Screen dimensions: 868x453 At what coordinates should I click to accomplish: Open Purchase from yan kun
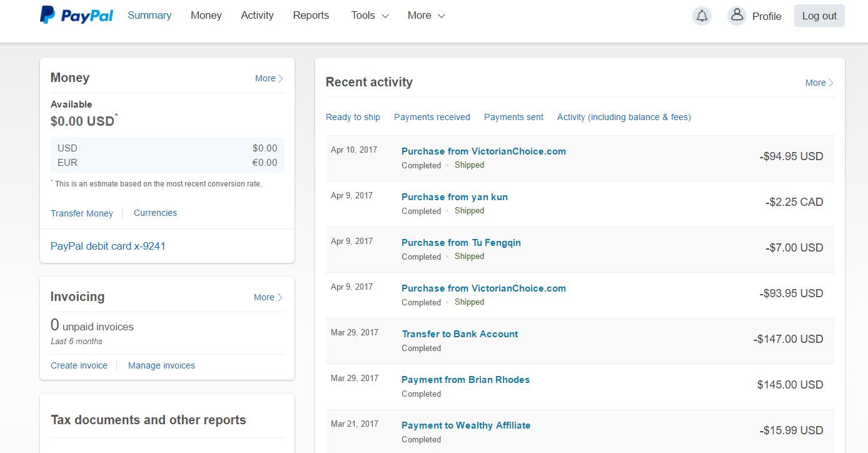click(x=455, y=196)
